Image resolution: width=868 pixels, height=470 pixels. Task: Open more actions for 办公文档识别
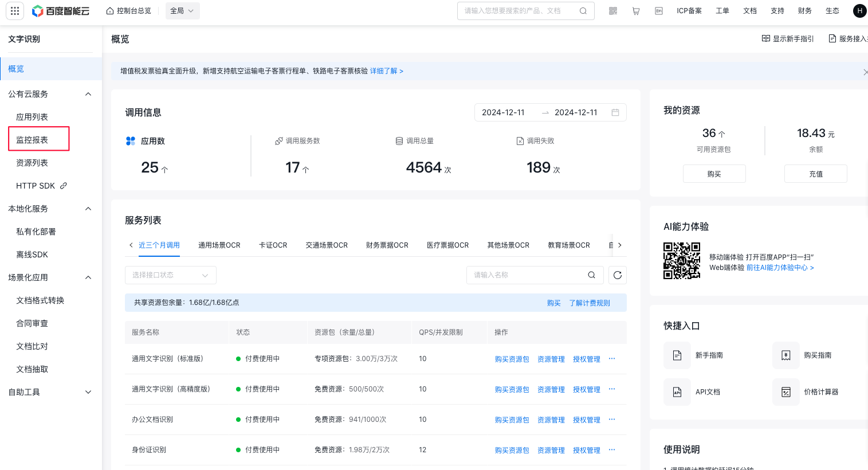click(x=612, y=420)
